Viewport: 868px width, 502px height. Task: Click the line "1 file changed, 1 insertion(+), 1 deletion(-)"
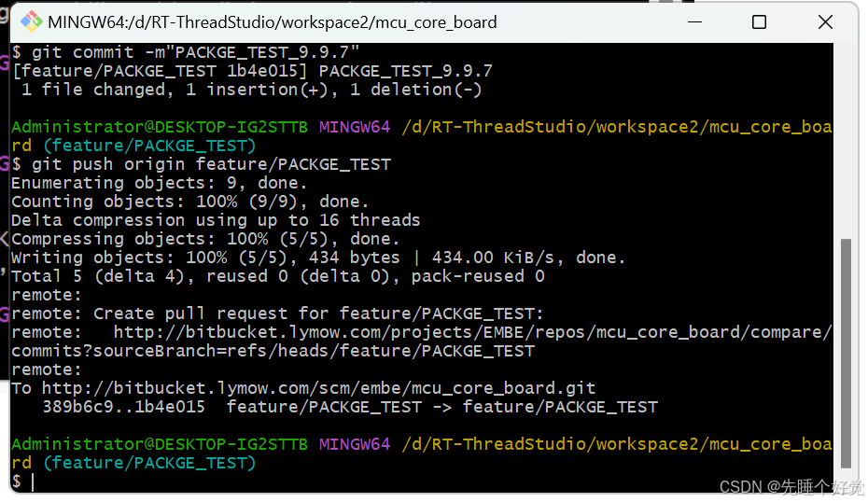[251, 90]
